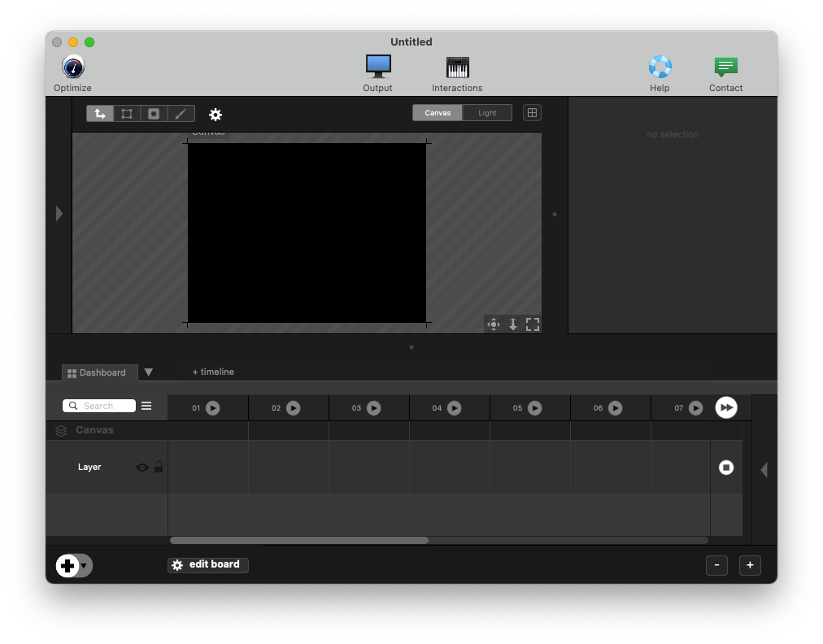Screen dimensions: 823x644
Task: Click the edit board button
Action: (208, 565)
